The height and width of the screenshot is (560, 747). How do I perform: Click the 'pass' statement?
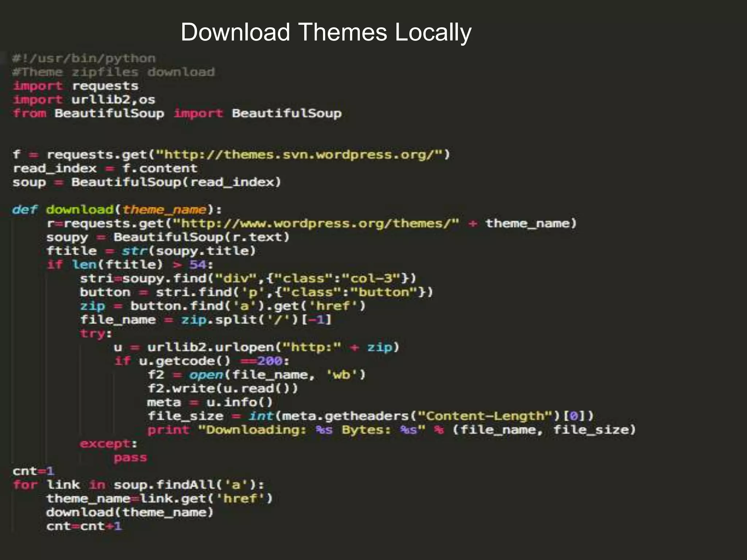(x=130, y=457)
